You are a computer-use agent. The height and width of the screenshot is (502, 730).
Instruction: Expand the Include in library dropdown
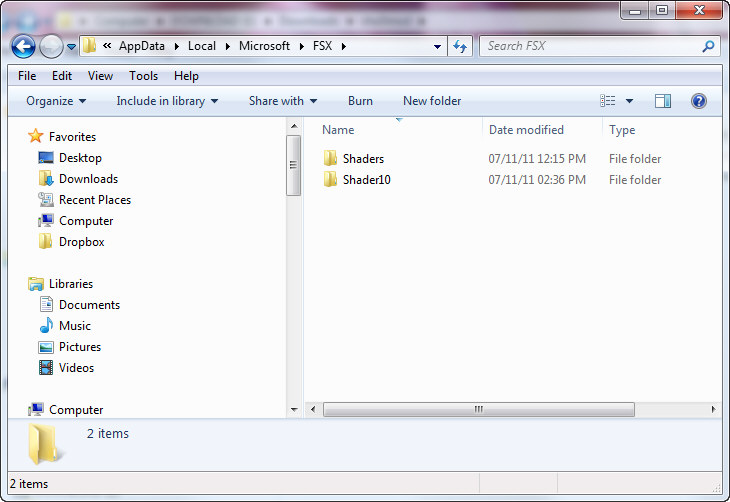click(x=166, y=101)
